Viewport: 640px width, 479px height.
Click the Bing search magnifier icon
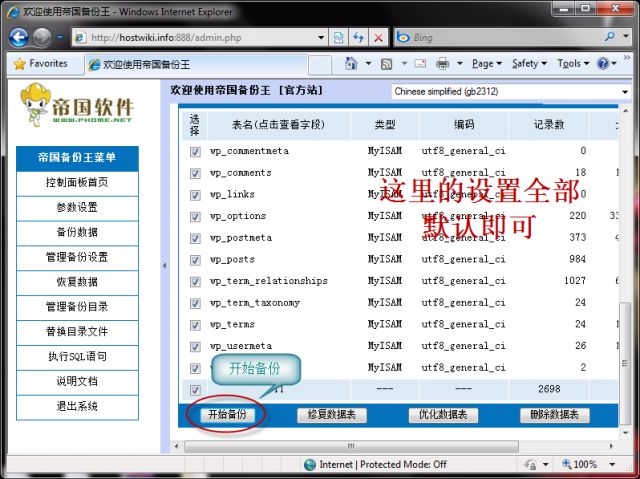tap(609, 37)
